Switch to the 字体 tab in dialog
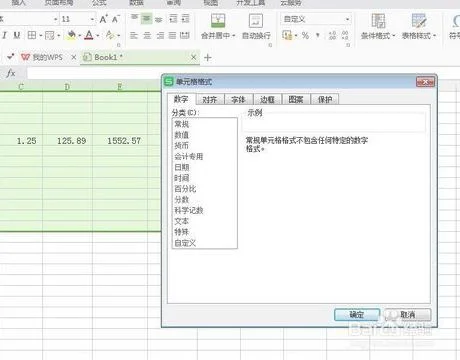This screenshot has width=460, height=360. [x=238, y=99]
